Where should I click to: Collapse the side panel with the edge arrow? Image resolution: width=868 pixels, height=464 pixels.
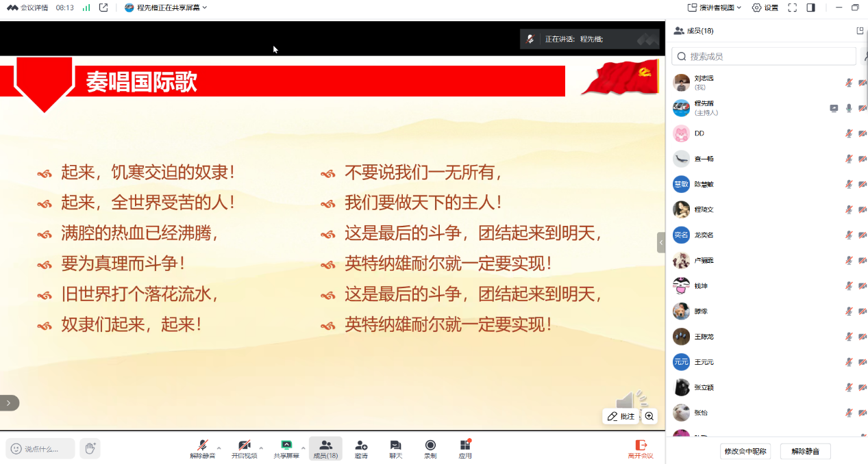pos(661,242)
